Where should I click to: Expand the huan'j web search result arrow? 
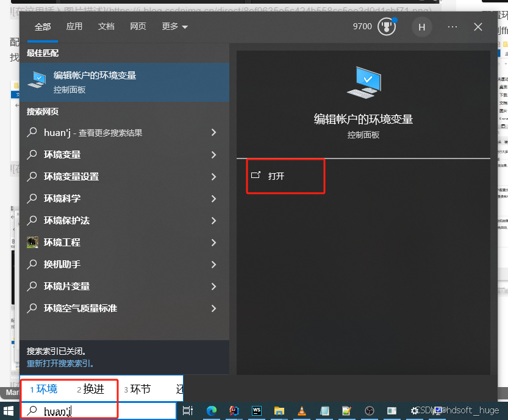(x=213, y=132)
